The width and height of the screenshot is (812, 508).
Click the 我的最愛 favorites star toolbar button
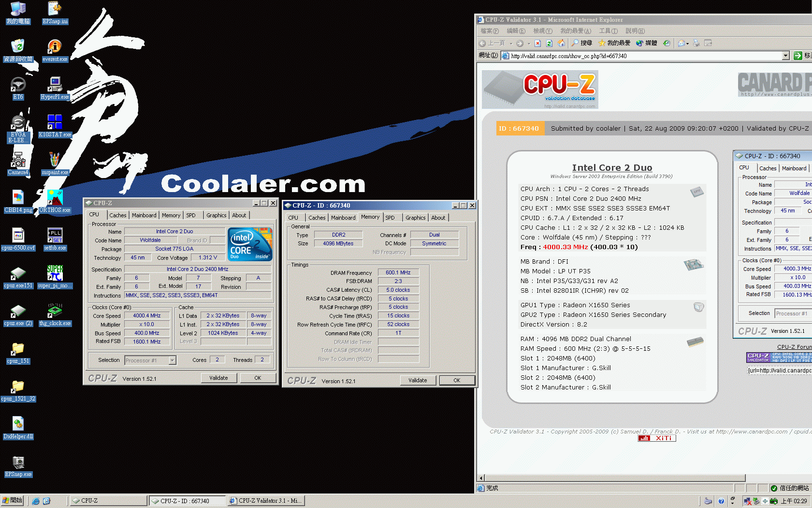point(614,43)
